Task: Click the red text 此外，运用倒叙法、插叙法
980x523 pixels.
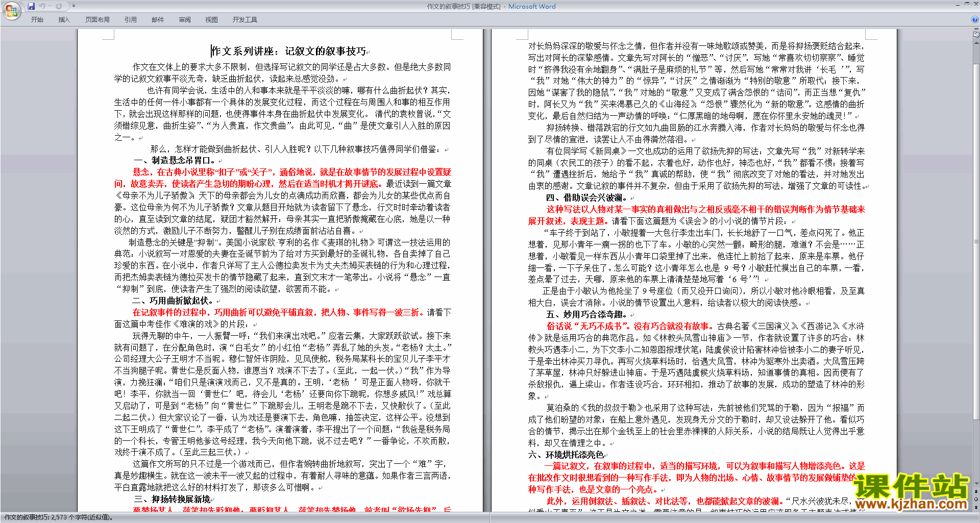Action: tap(665, 501)
